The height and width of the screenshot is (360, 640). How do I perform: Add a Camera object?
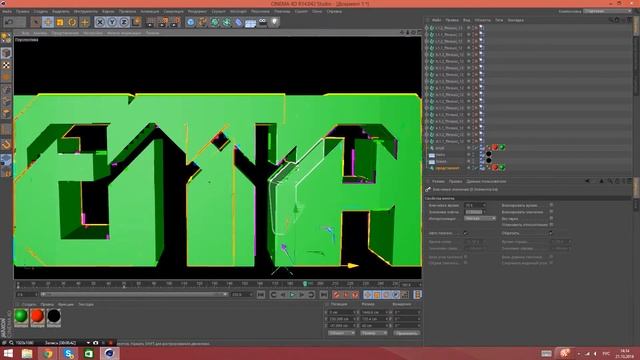pos(262,22)
